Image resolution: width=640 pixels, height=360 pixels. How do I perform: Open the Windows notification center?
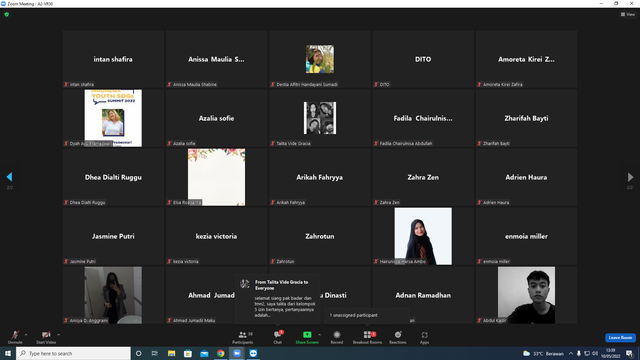click(x=630, y=353)
